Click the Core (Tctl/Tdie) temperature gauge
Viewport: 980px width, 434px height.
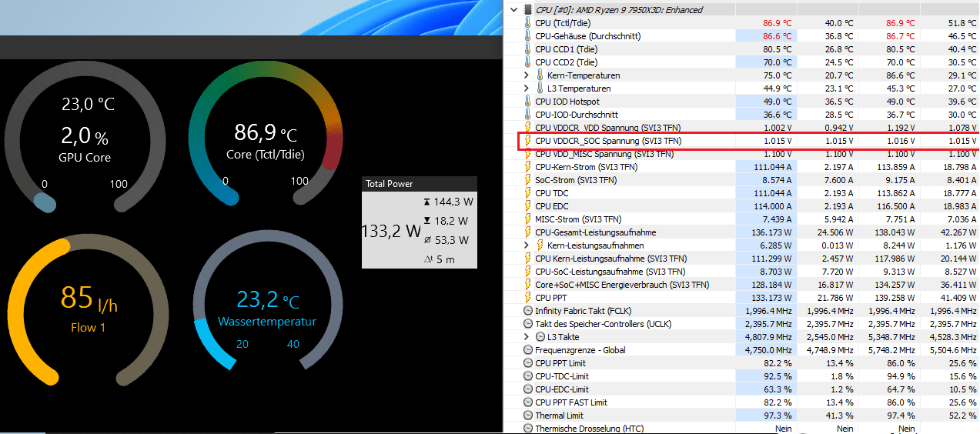pos(266,132)
